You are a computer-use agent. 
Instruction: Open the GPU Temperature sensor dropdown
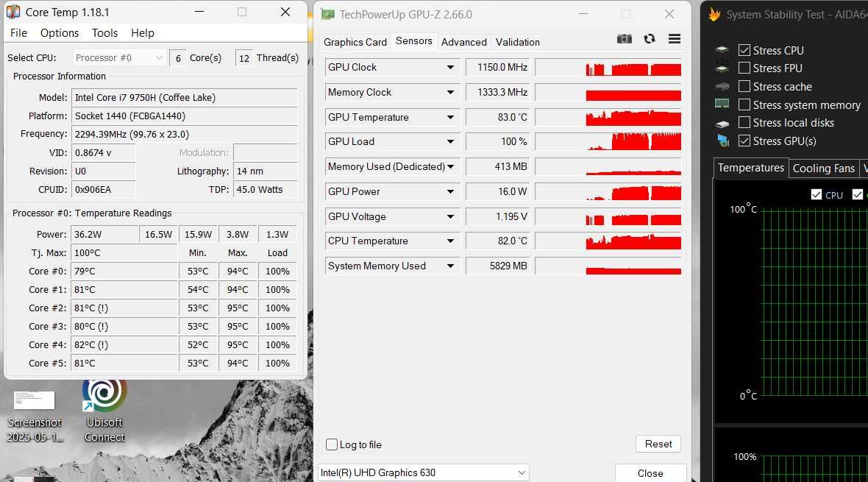pyautogui.click(x=450, y=117)
